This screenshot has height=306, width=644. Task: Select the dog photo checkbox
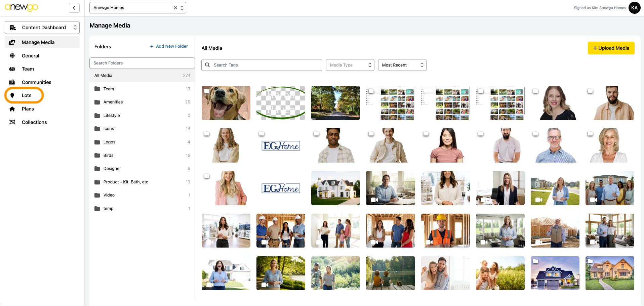(207, 91)
